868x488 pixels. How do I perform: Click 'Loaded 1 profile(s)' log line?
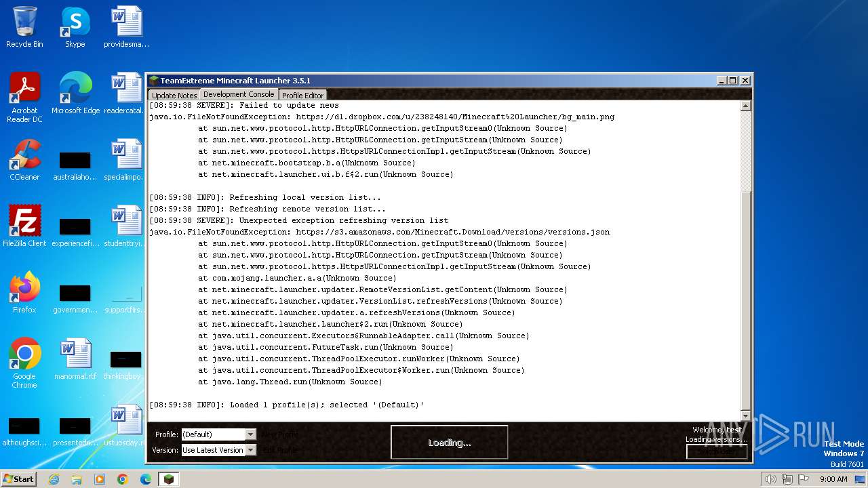point(286,405)
